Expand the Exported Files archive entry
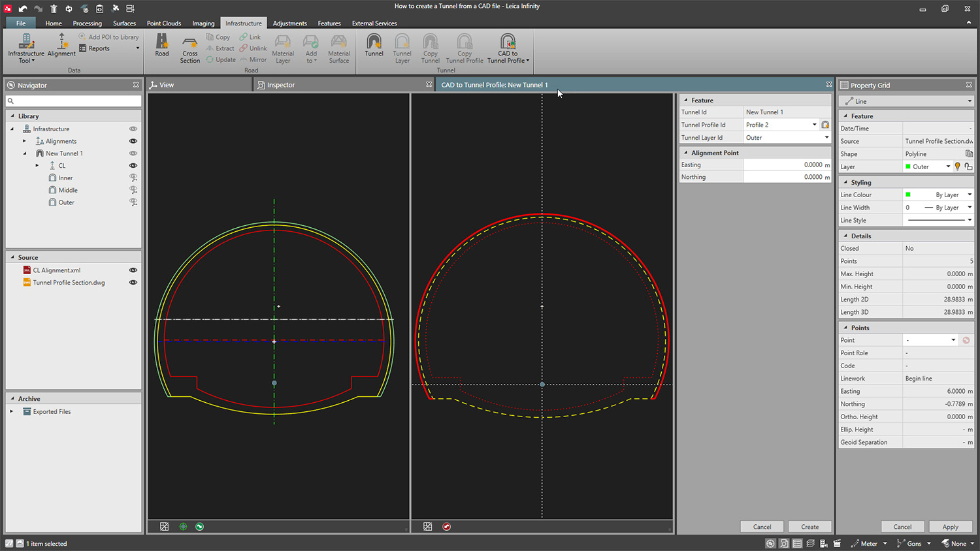The height and width of the screenshot is (551, 980). pos(10,411)
